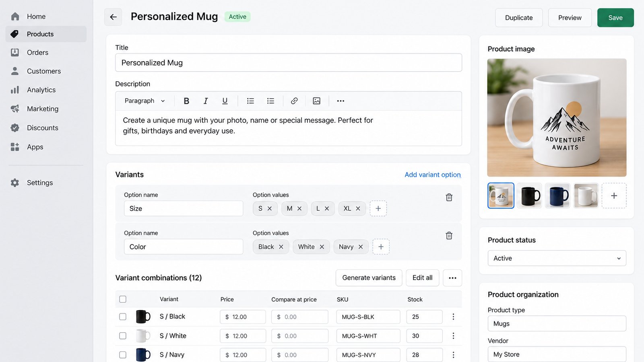Insert a link in the description
This screenshot has width=644, height=362.
(294, 101)
